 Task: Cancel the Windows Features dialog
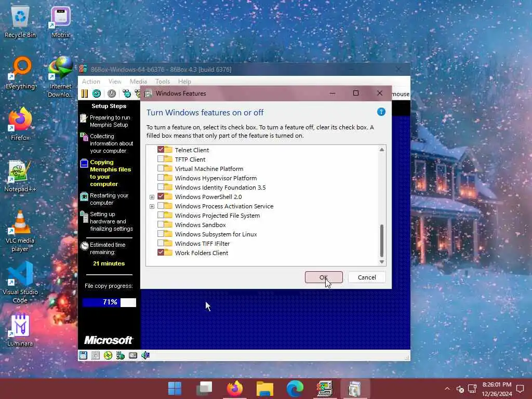point(367,277)
